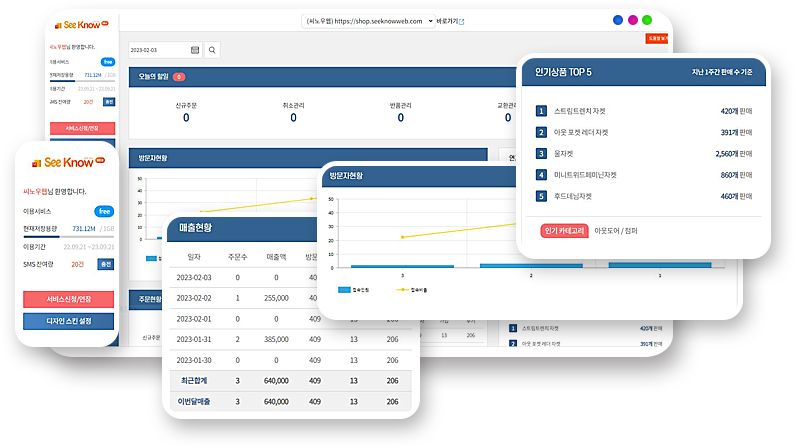Viewport: 796px width, 448px height.
Task: Open 신규주문 count in today's tasks
Action: click(186, 118)
